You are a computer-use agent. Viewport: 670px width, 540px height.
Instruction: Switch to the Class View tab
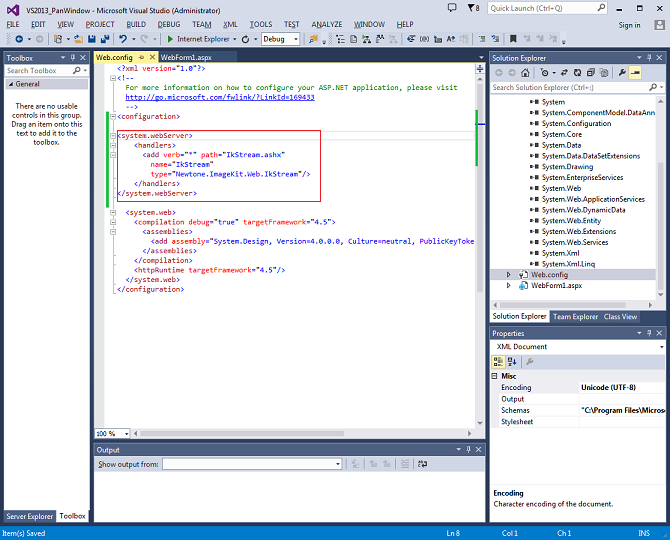pos(620,317)
